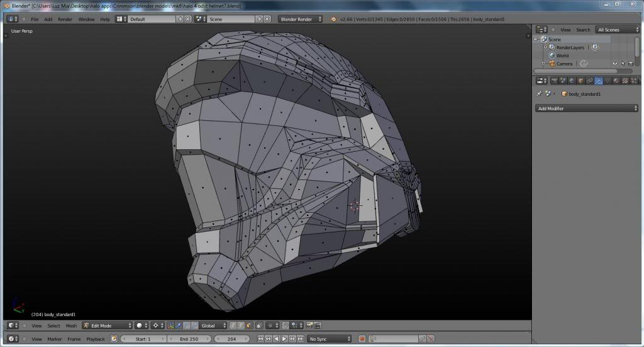644x347 pixels.
Task: Open the Edit Mode dropdown
Action: pyautogui.click(x=108, y=326)
